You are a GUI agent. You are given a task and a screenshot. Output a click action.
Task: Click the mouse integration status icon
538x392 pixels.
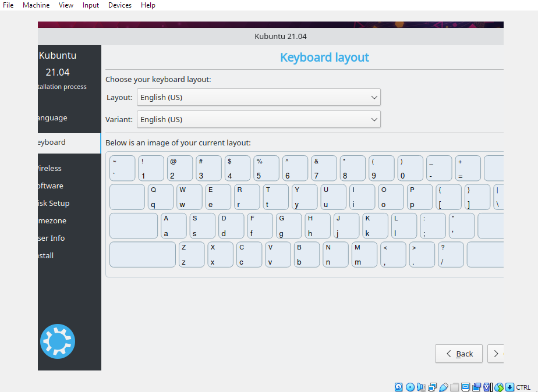499,387
